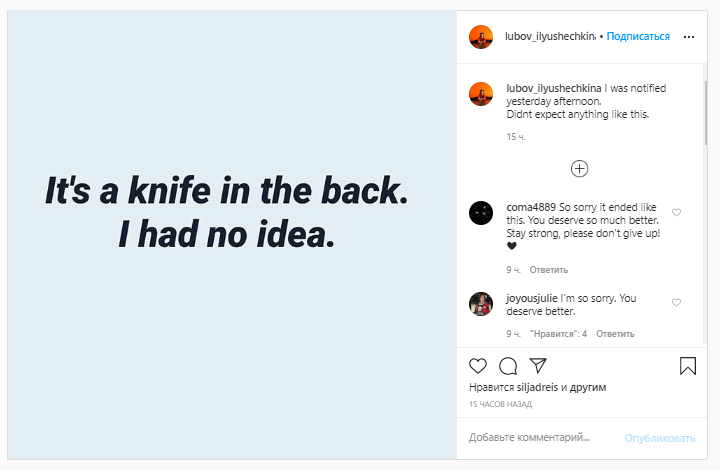This screenshot has width=720, height=471.
Task: Click lubov_ilyushechkina avatar in post header
Action: coord(481,37)
